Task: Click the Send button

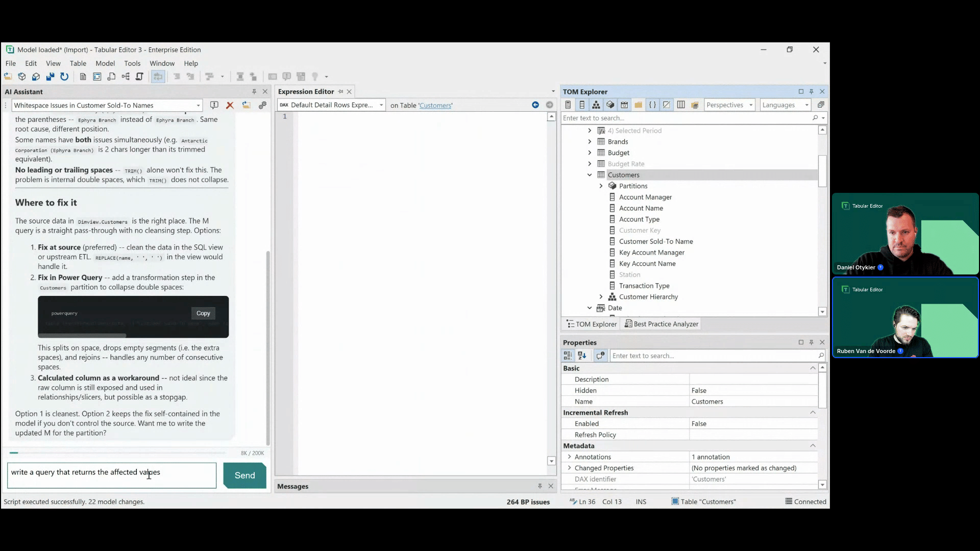Action: pos(244,475)
